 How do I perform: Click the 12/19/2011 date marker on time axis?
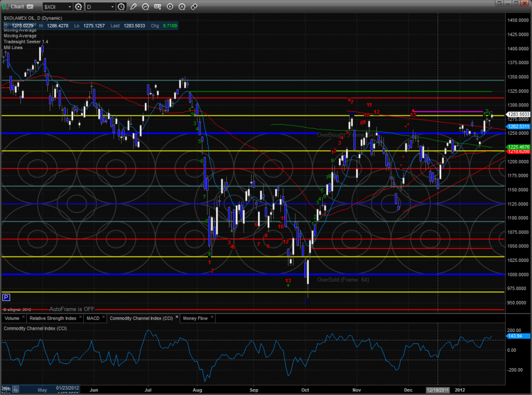click(438, 390)
